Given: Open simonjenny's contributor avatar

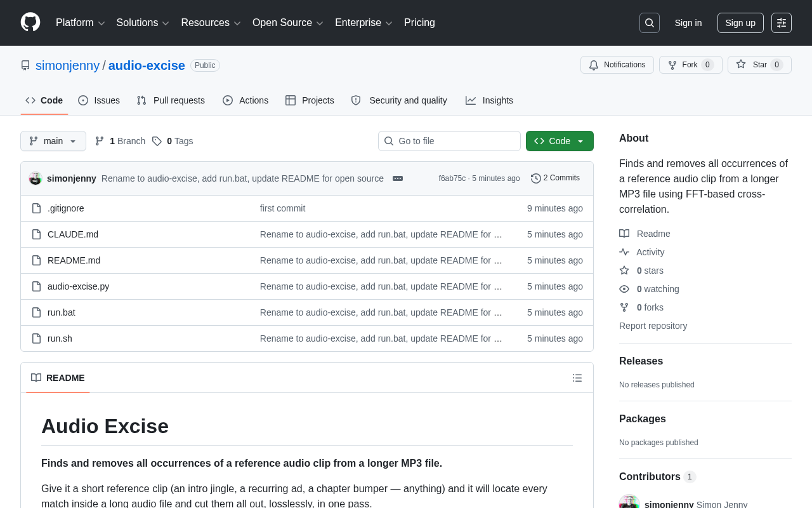Looking at the screenshot, I should [629, 502].
